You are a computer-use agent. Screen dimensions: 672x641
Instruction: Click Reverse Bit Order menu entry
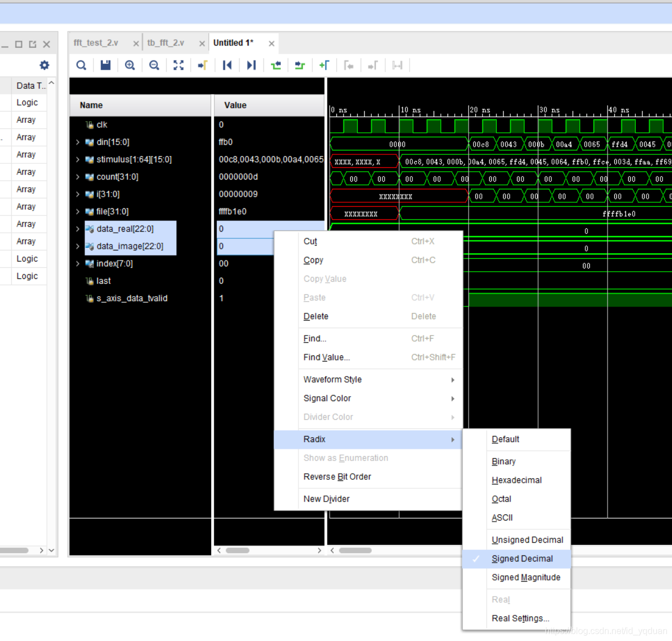coord(337,477)
